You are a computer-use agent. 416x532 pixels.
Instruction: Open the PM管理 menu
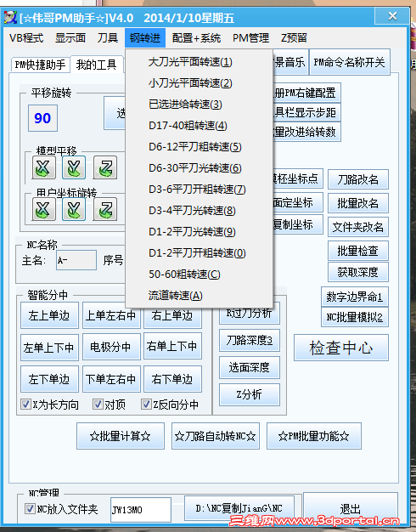(x=250, y=37)
